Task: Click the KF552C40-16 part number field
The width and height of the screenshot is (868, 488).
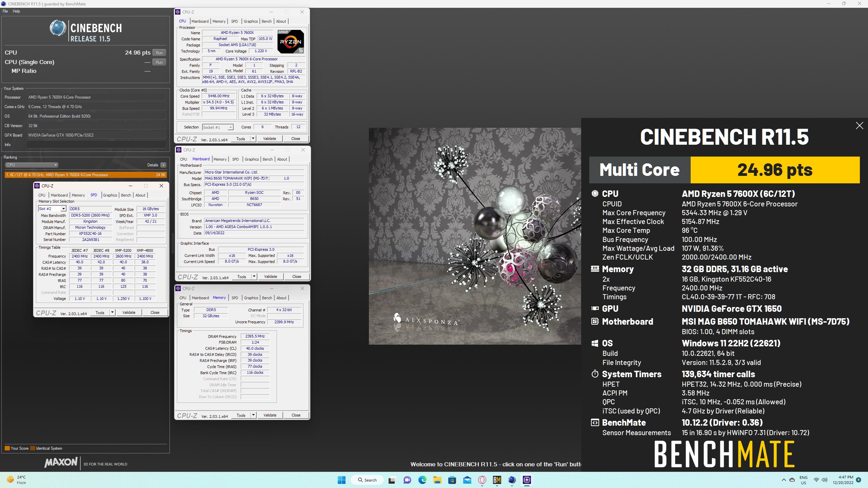Action: pyautogui.click(x=90, y=233)
